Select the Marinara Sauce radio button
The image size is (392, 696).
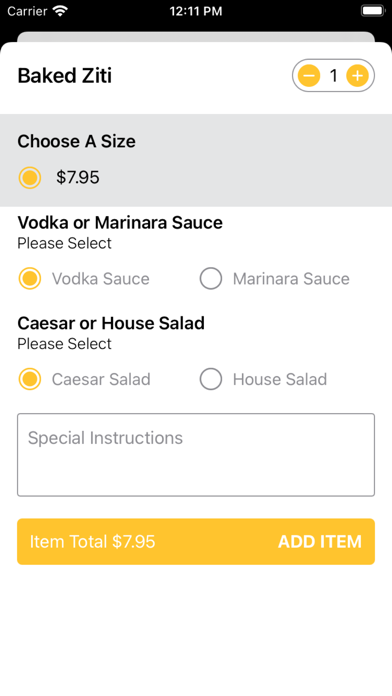(x=210, y=278)
